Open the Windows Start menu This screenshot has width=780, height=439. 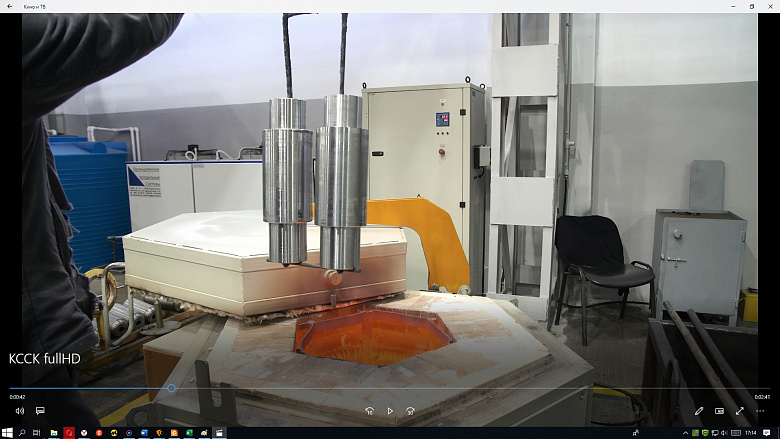8,432
